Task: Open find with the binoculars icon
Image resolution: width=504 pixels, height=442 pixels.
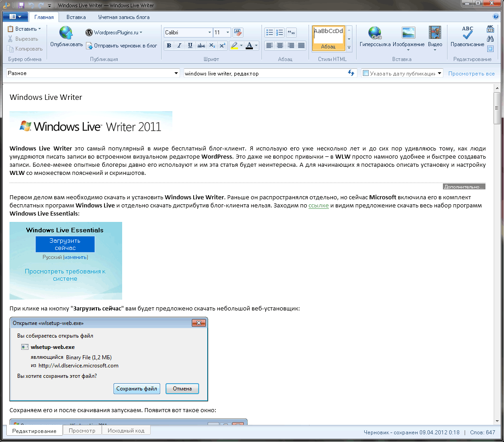Action: (x=490, y=39)
